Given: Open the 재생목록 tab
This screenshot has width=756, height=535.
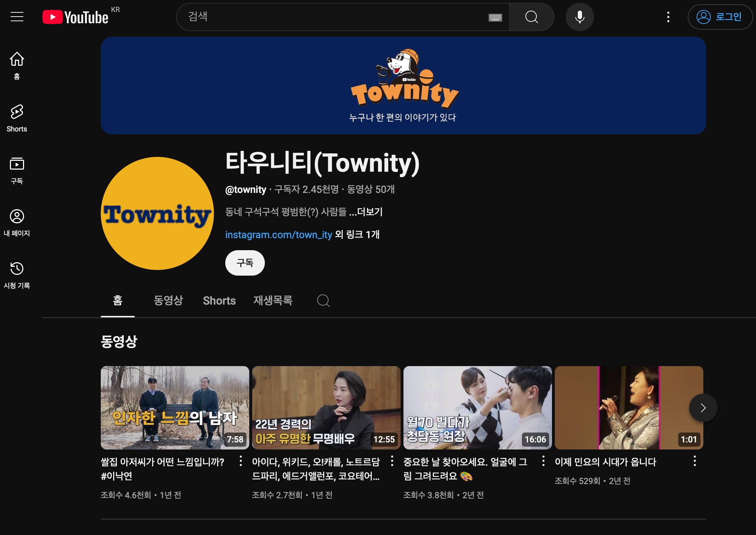Looking at the screenshot, I should pos(273,301).
